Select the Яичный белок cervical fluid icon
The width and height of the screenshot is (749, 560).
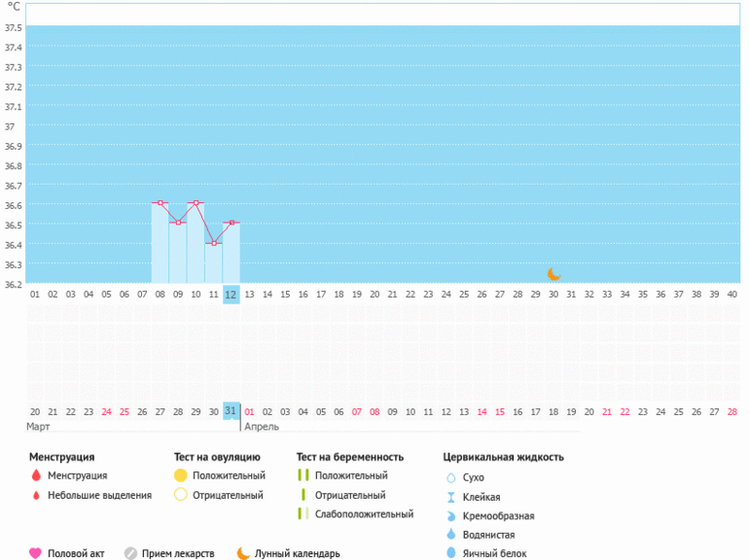(x=450, y=553)
